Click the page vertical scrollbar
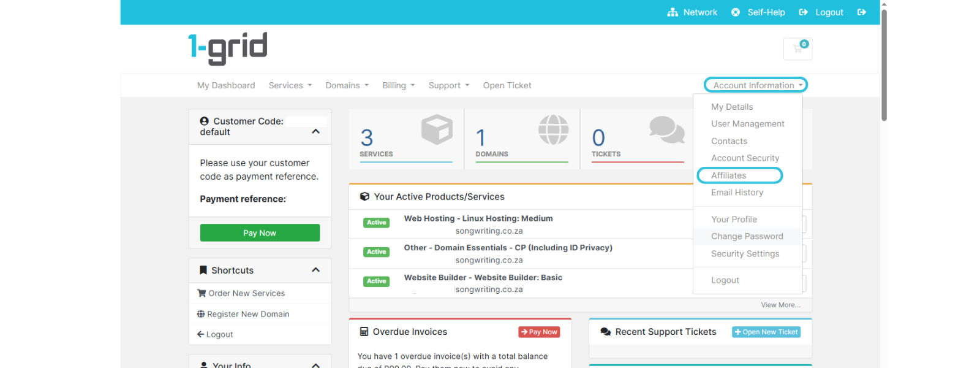980x368 pixels. tap(884, 64)
